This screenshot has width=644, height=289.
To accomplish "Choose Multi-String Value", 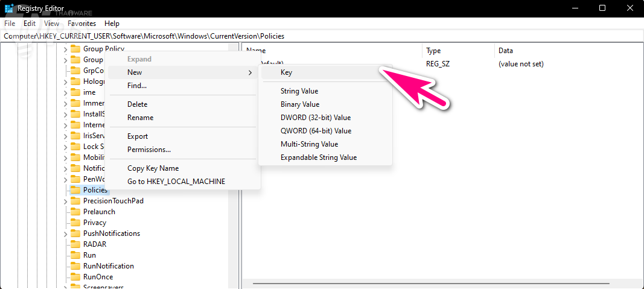I will [x=325, y=144].
